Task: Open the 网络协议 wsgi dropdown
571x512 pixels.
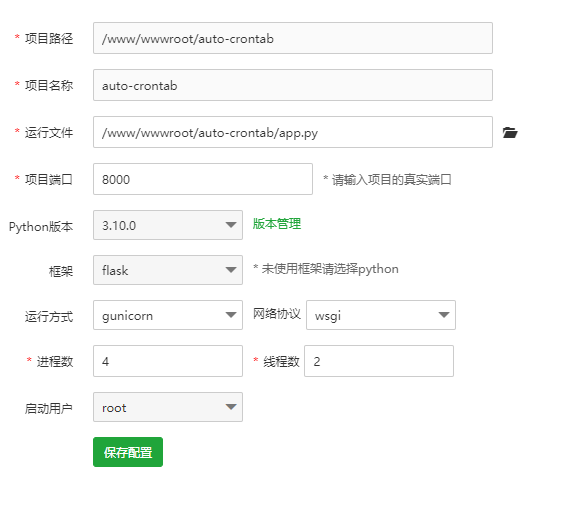Action: point(381,315)
